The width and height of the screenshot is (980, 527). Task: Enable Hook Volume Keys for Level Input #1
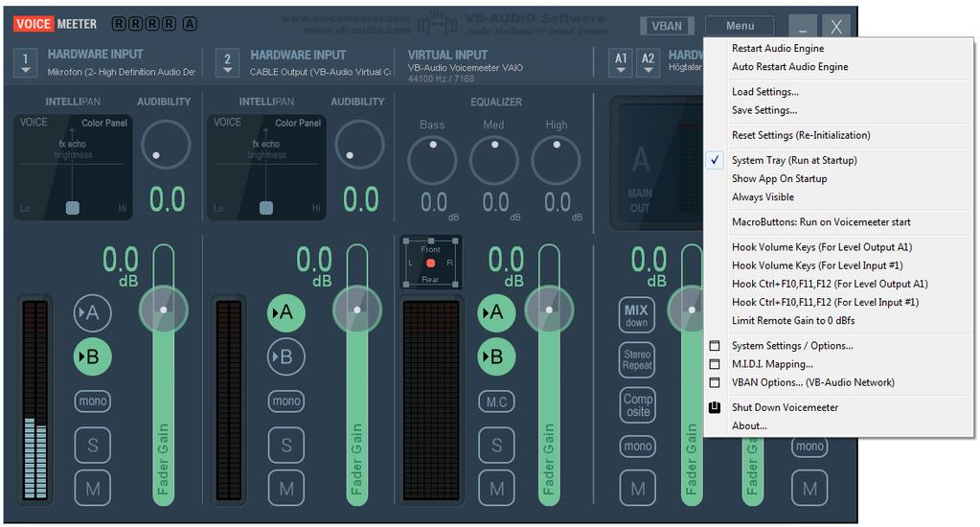pyautogui.click(x=817, y=265)
